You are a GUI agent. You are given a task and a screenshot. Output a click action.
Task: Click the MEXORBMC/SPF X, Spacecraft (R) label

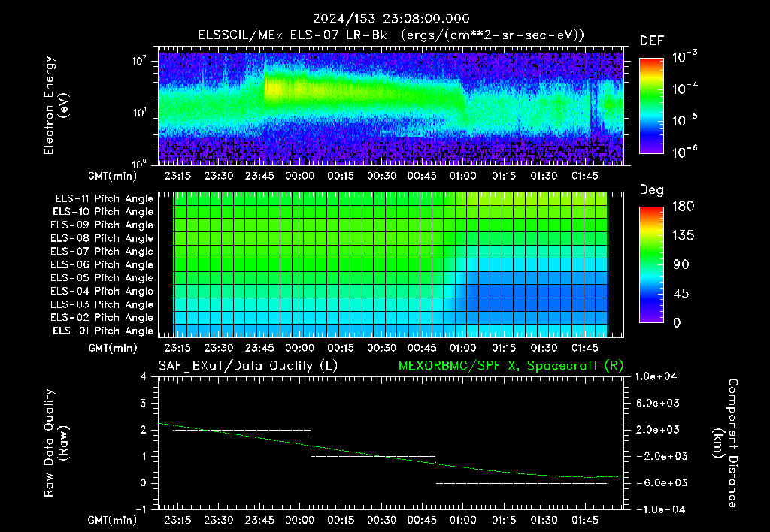(511, 366)
